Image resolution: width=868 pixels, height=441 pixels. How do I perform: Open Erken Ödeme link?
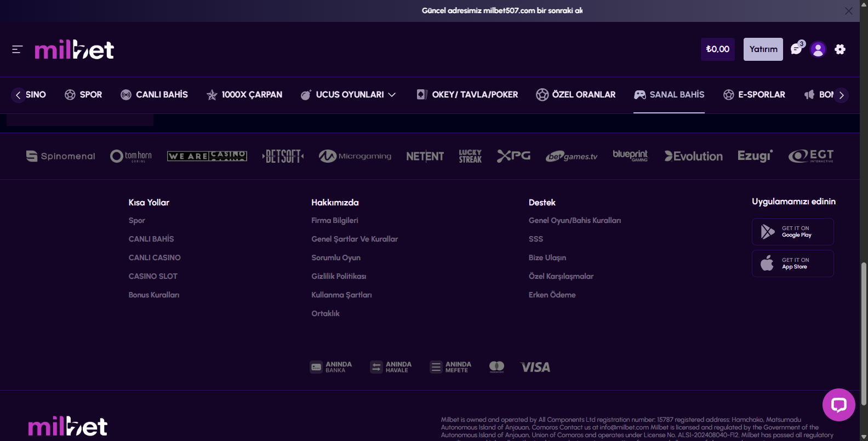pyautogui.click(x=552, y=295)
